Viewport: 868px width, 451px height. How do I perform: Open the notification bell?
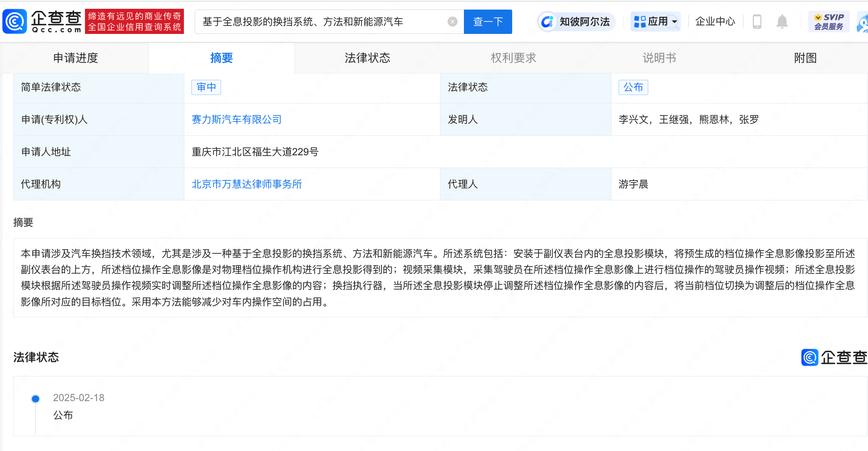pos(782,22)
